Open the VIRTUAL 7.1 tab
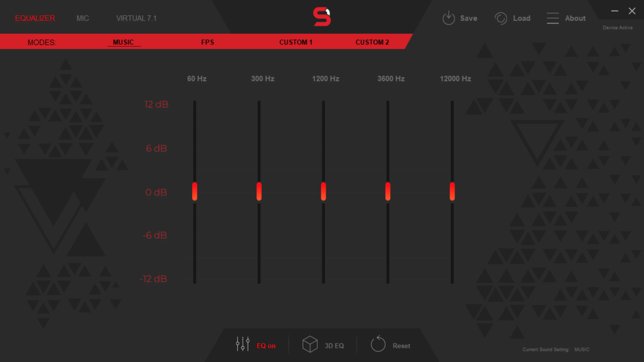Image resolution: width=644 pixels, height=362 pixels. 136,18
